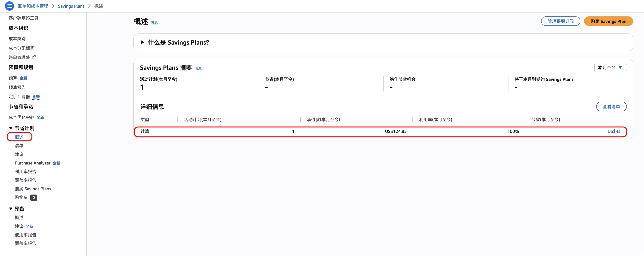Screen dimensions: 644x256
Task: Open 利用率报告 sidebar item
Action: click(25, 172)
